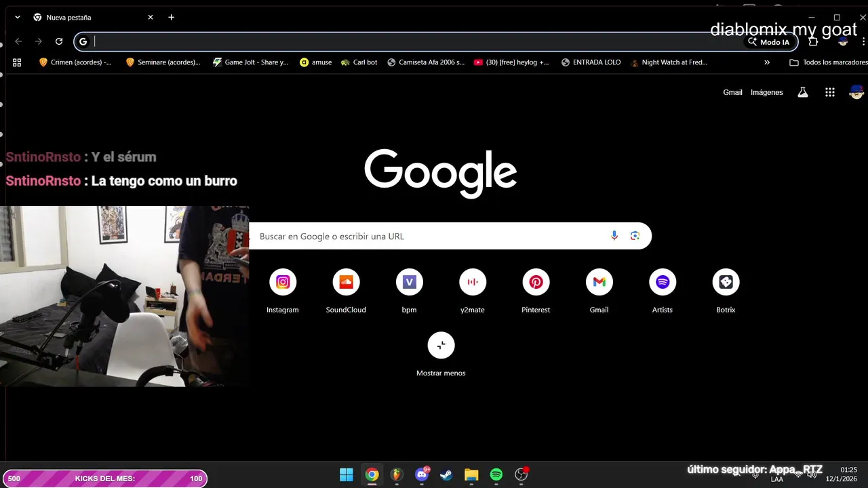Viewport: 868px width, 488px height.
Task: Open the SoundCloud shortcut
Action: point(346,291)
